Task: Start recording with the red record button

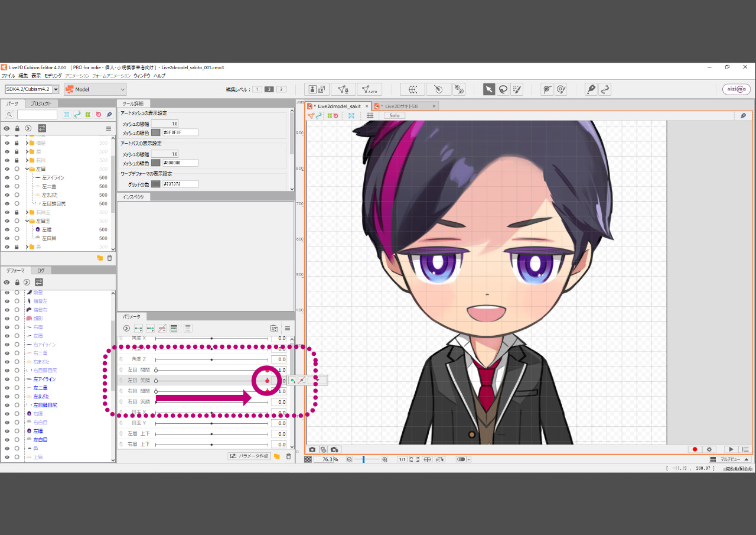Action: 695,449
